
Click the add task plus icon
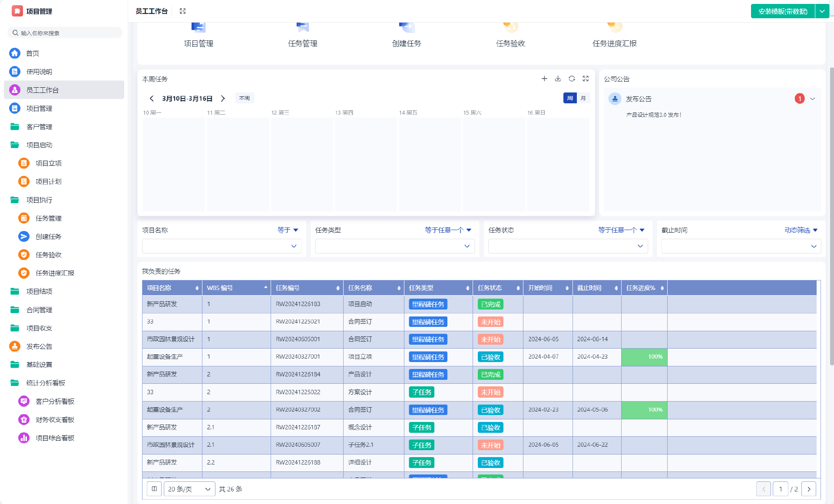point(544,79)
